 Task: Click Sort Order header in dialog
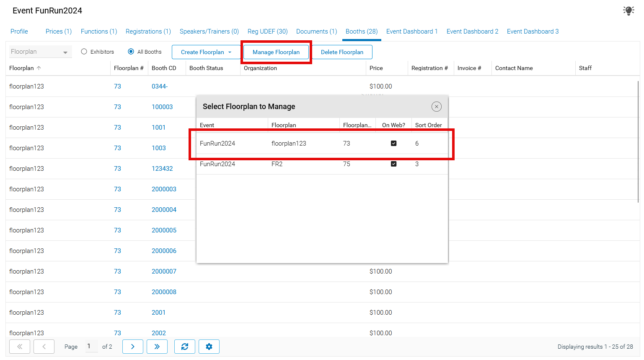coord(429,125)
